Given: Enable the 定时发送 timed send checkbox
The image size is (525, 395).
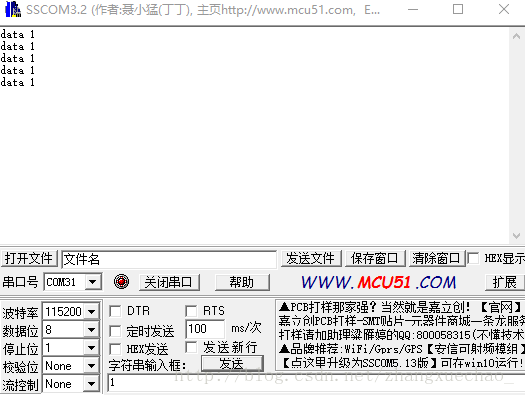Looking at the screenshot, I should [x=115, y=331].
